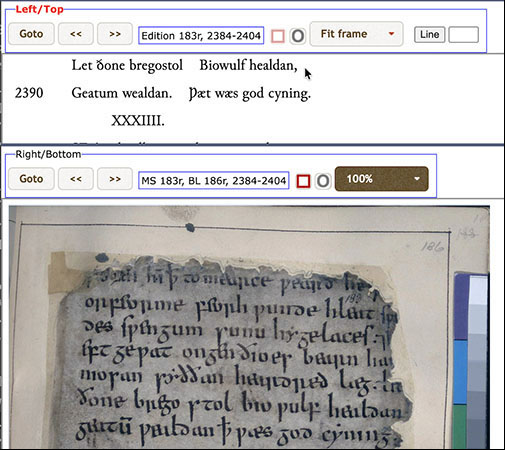Click the words 'Let ðone bregostol'
505x450 pixels.
(x=127, y=66)
